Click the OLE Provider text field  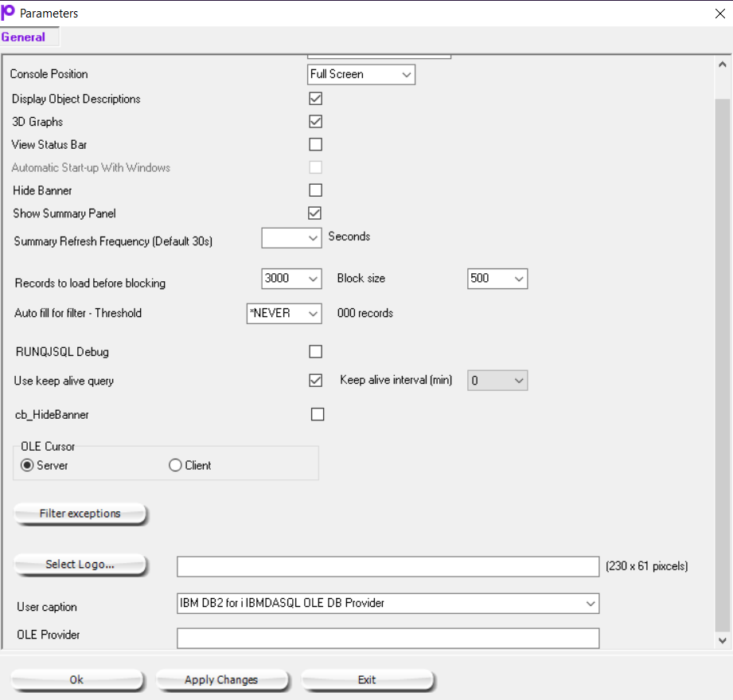click(388, 638)
